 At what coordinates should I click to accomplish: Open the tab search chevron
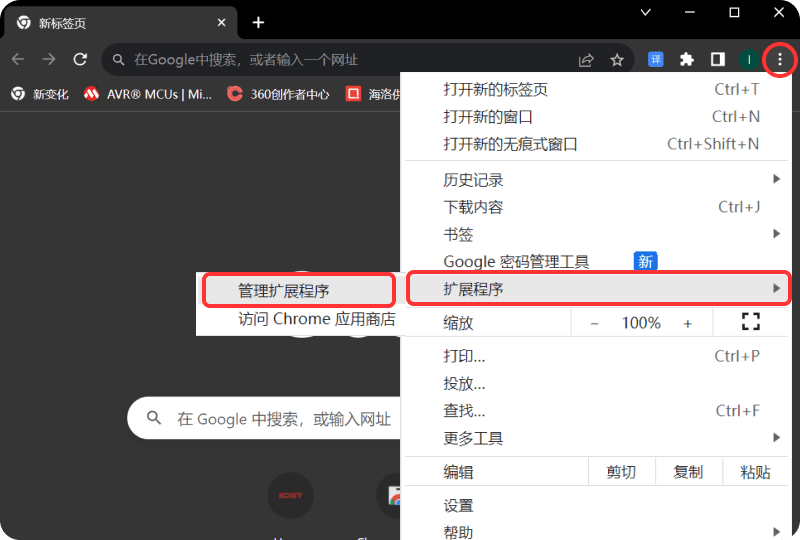point(646,12)
